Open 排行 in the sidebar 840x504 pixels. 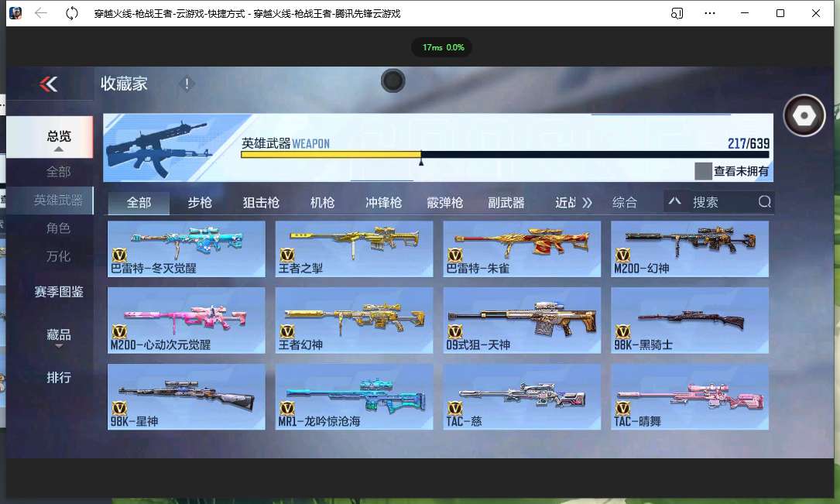click(x=58, y=378)
